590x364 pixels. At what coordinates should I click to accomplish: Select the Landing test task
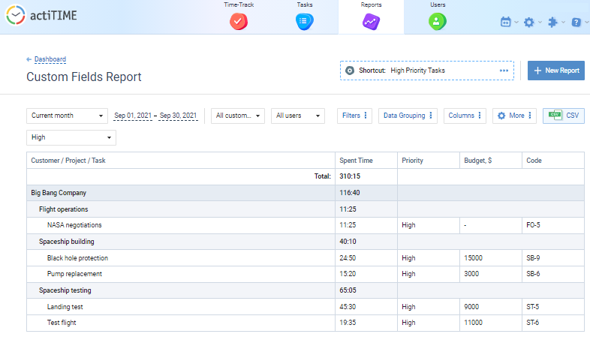coord(65,307)
